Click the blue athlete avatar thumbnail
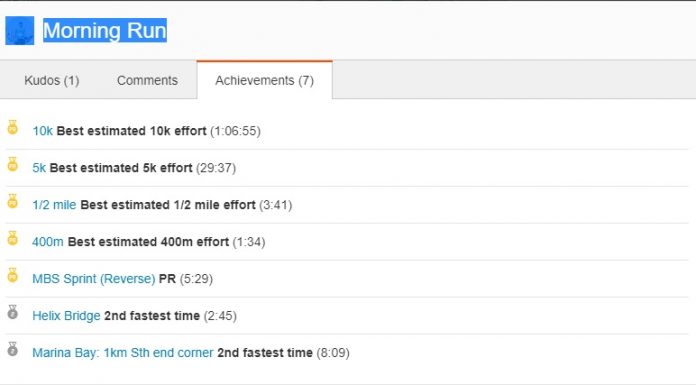The image size is (696, 385). [20, 31]
